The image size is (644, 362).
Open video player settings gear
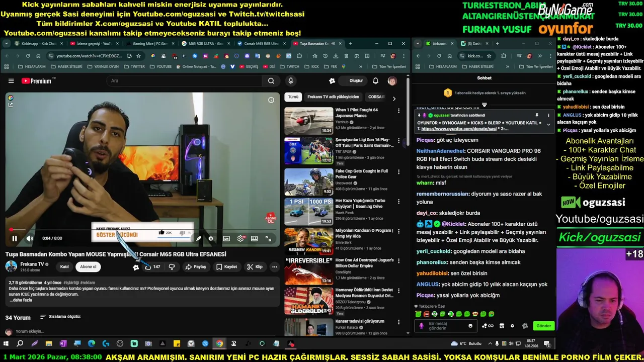pos(240,238)
